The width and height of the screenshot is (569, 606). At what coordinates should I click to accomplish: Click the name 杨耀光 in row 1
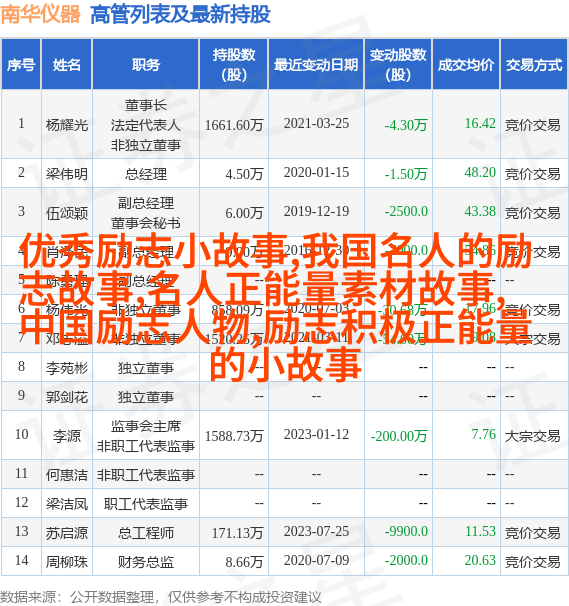pos(67,125)
